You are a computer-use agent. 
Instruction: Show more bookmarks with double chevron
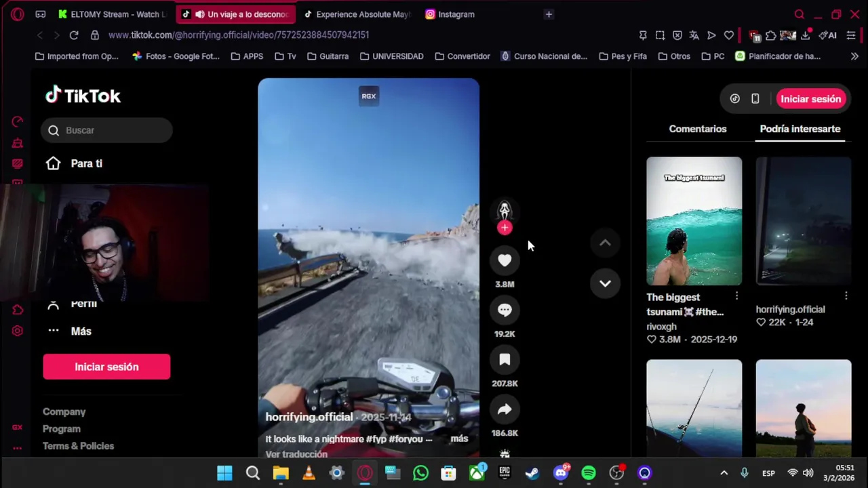point(854,56)
